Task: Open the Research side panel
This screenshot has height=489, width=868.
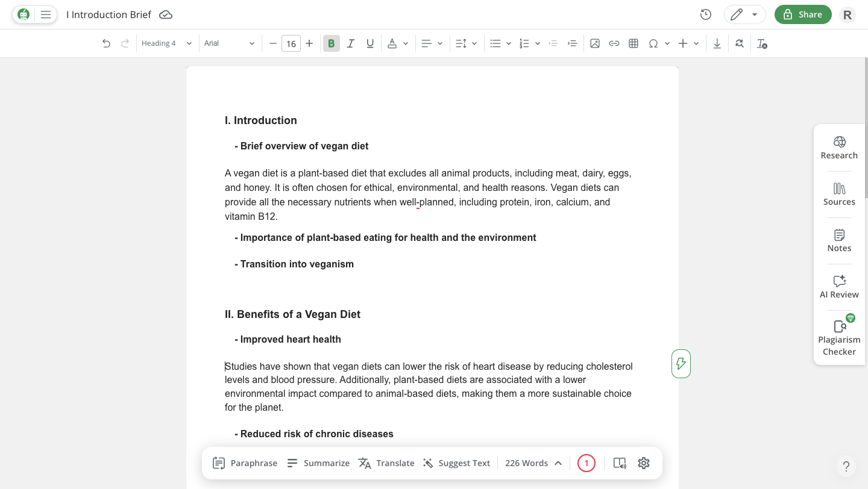Action: tap(839, 148)
